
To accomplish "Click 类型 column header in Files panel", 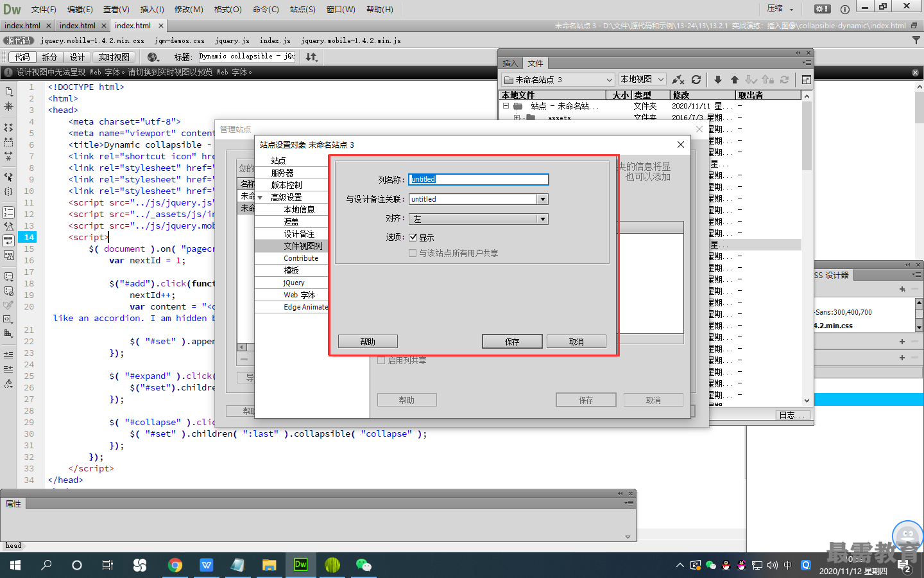I will click(x=651, y=95).
